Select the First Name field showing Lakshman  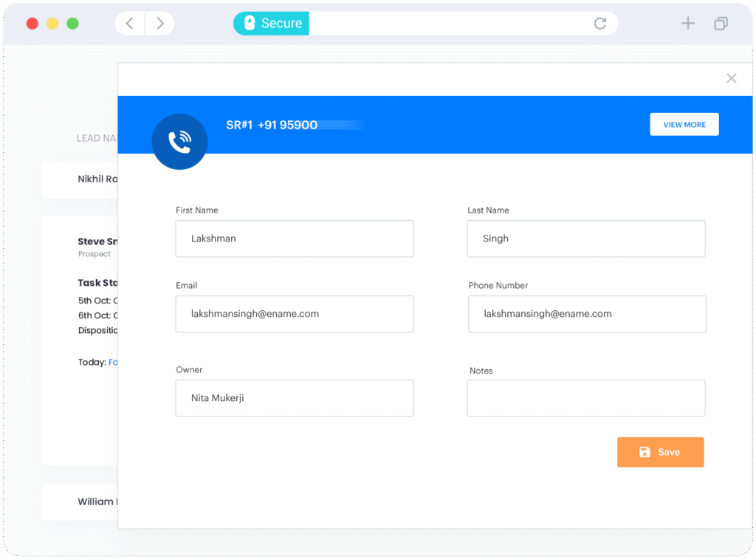tap(294, 239)
